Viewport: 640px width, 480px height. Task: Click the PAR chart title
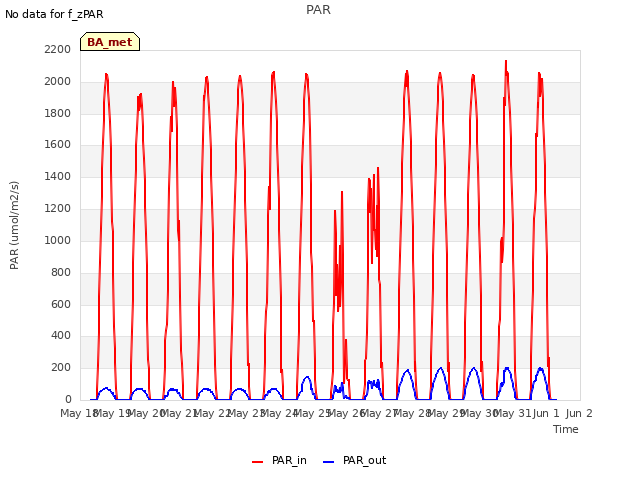tap(318, 9)
